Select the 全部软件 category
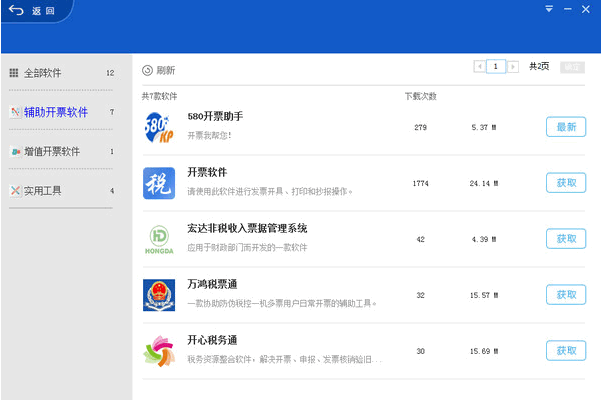The image size is (602, 401). tap(61, 73)
